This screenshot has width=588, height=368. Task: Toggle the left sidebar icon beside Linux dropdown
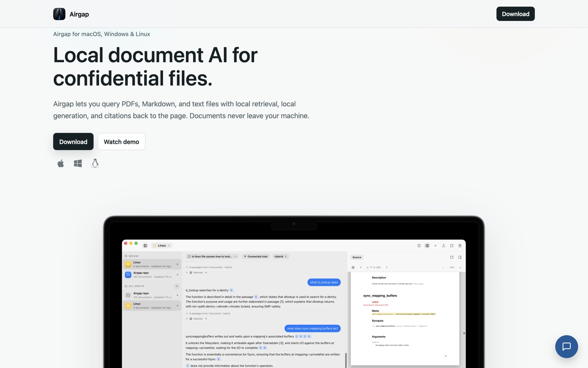click(145, 246)
